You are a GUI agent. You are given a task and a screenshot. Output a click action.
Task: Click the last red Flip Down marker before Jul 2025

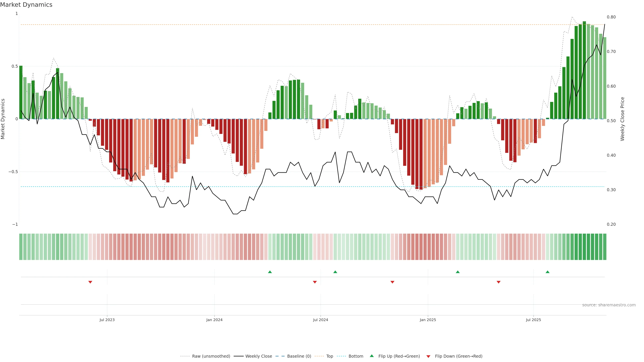tap(498, 282)
